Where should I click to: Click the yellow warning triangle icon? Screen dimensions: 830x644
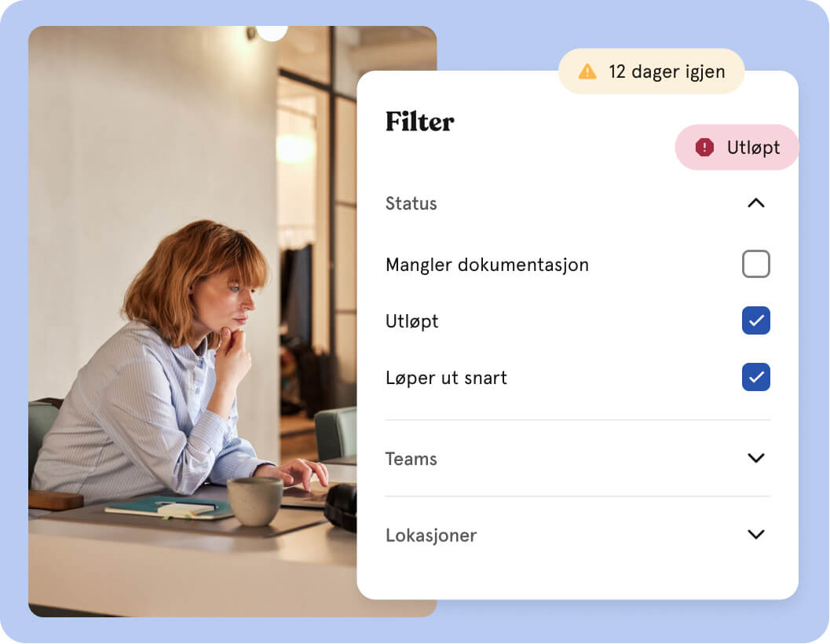[x=587, y=71]
